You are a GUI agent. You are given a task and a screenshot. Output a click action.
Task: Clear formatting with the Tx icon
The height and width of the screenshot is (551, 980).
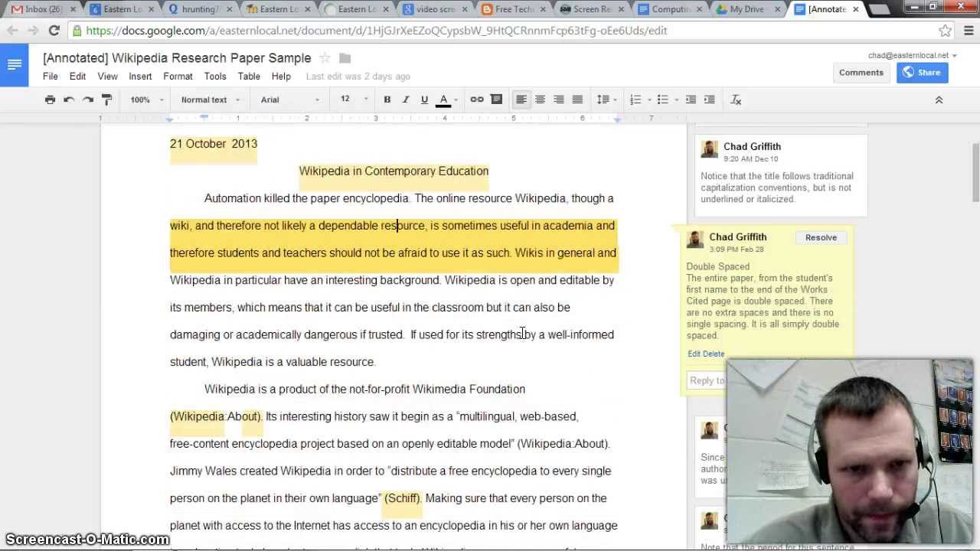click(736, 99)
